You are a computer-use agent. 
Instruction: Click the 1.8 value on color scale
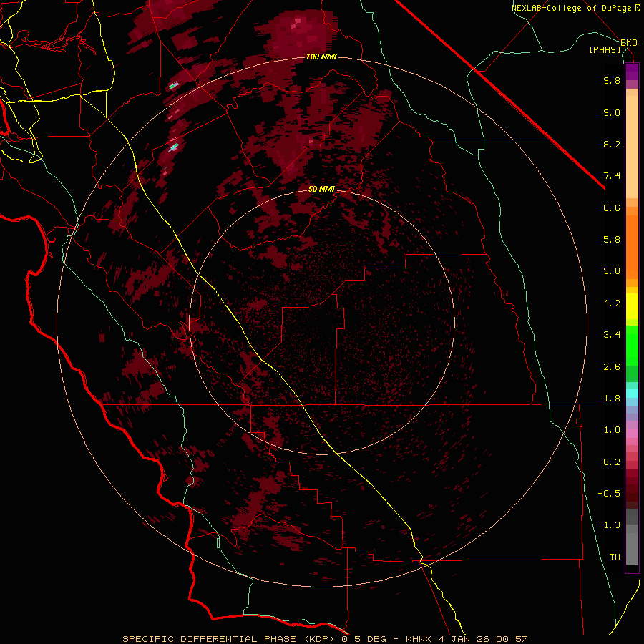pyautogui.click(x=612, y=399)
